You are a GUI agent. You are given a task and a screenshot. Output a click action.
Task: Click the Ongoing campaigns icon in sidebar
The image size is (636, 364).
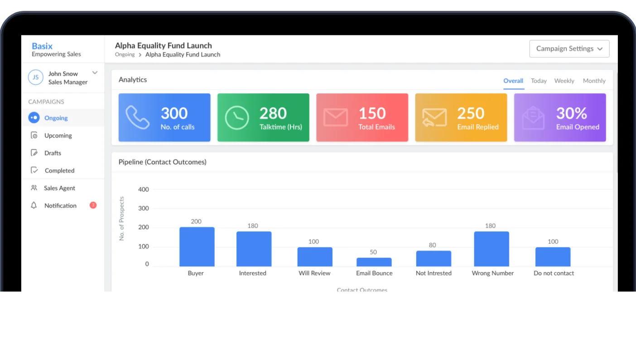click(x=34, y=118)
